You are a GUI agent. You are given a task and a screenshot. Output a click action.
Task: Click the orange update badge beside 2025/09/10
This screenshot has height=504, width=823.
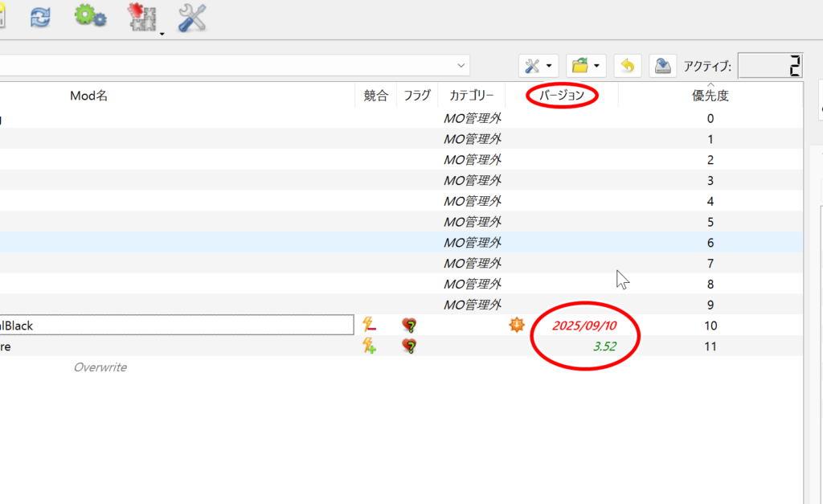coord(516,326)
